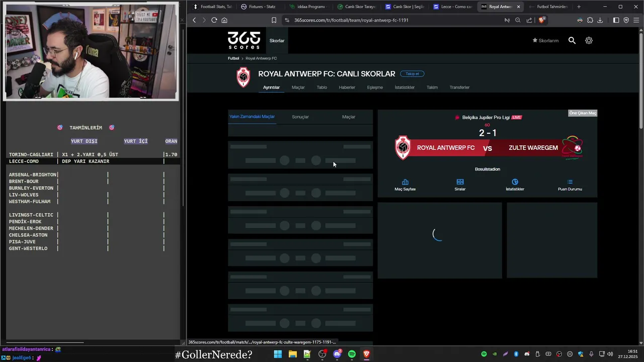Screen dimensions: 644x362
Task: Open browser downloads icon
Action: pos(600,20)
